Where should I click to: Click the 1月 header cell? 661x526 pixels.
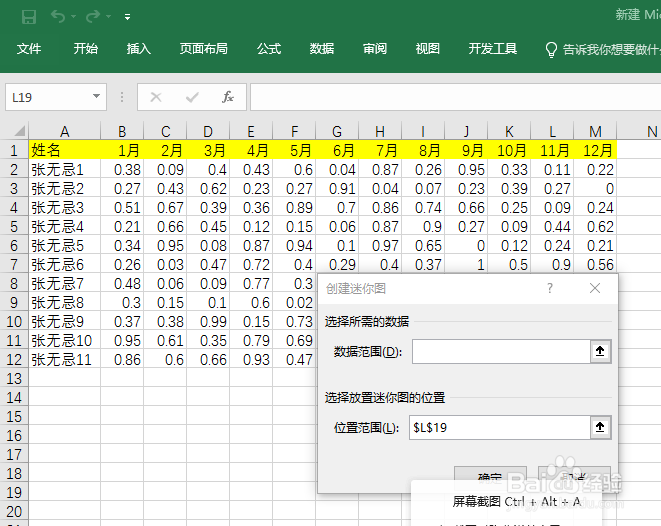point(122,150)
